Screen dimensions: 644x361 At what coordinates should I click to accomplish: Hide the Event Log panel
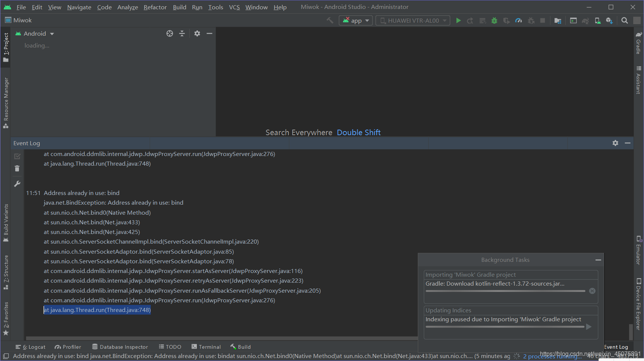tap(628, 143)
